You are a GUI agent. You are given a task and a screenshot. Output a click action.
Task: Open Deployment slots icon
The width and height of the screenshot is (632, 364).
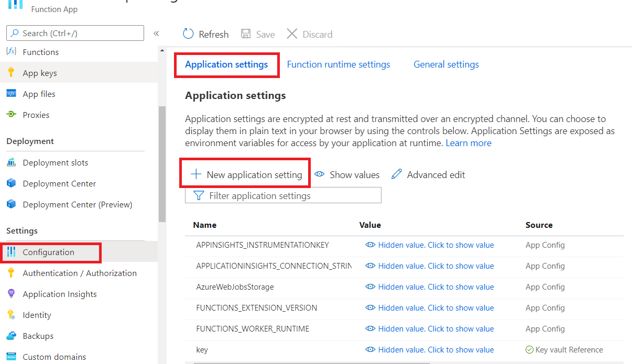pyautogui.click(x=11, y=162)
